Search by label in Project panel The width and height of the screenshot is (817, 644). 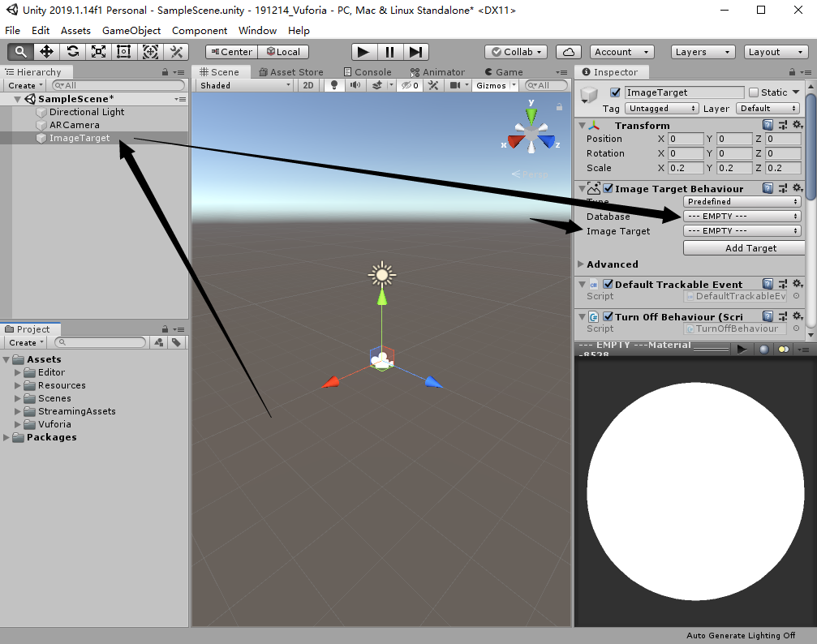click(177, 342)
